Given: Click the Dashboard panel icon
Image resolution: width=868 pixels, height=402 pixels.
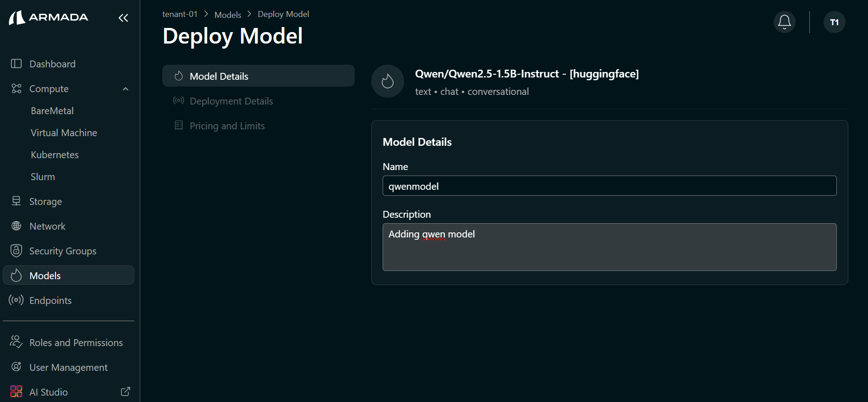Looking at the screenshot, I should 16,64.
